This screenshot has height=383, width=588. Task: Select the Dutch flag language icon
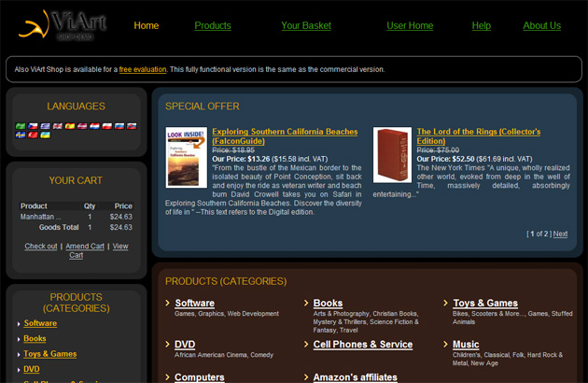tap(94, 126)
